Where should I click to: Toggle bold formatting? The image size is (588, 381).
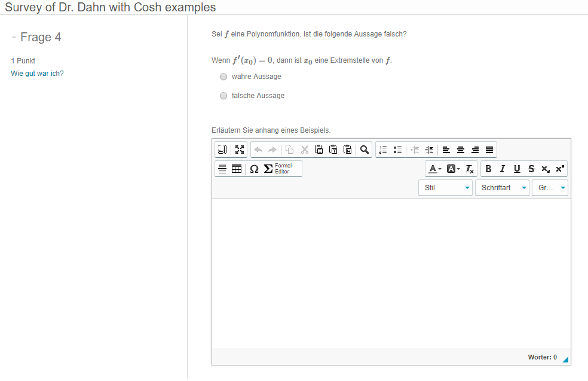pyautogui.click(x=488, y=169)
